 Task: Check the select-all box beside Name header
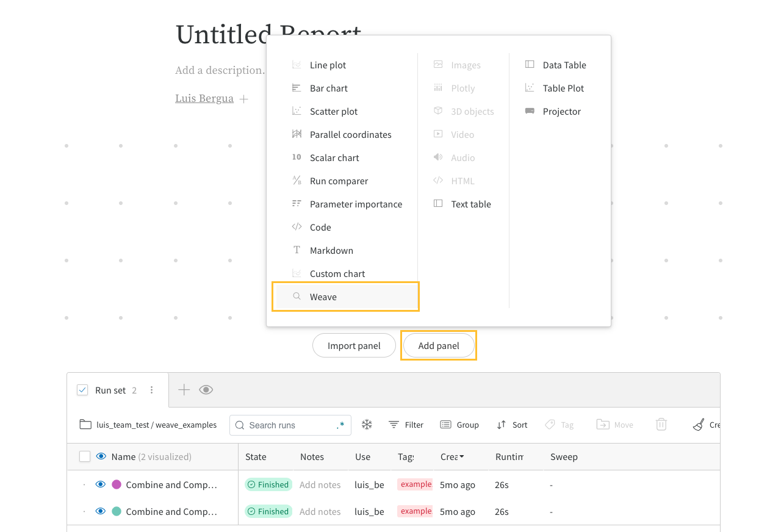(x=85, y=456)
